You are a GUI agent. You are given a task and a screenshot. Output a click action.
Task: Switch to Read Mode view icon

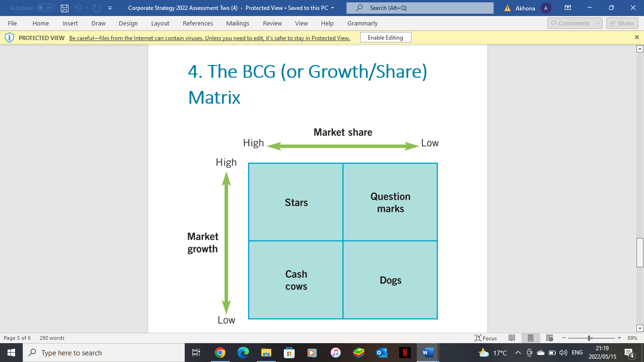point(512,338)
